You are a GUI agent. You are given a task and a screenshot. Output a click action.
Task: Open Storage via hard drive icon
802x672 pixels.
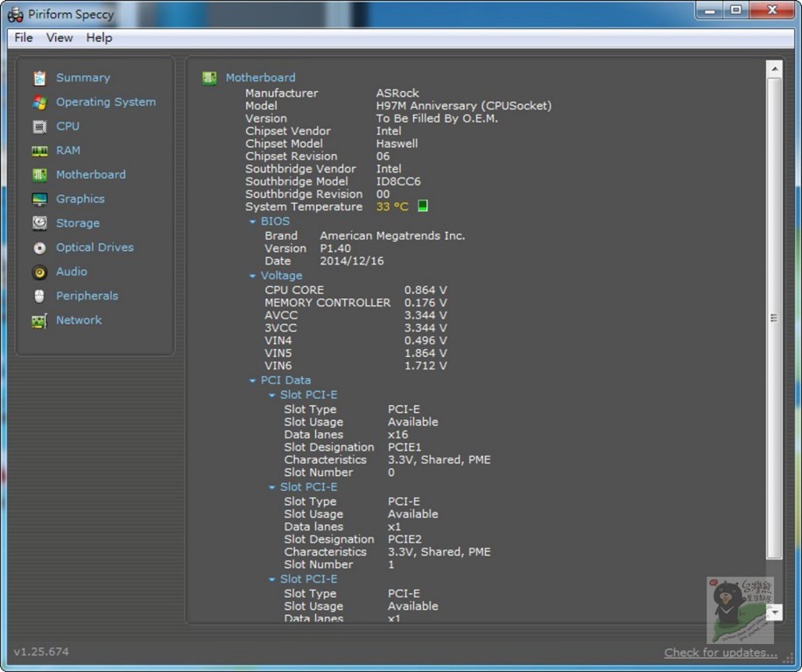[39, 223]
